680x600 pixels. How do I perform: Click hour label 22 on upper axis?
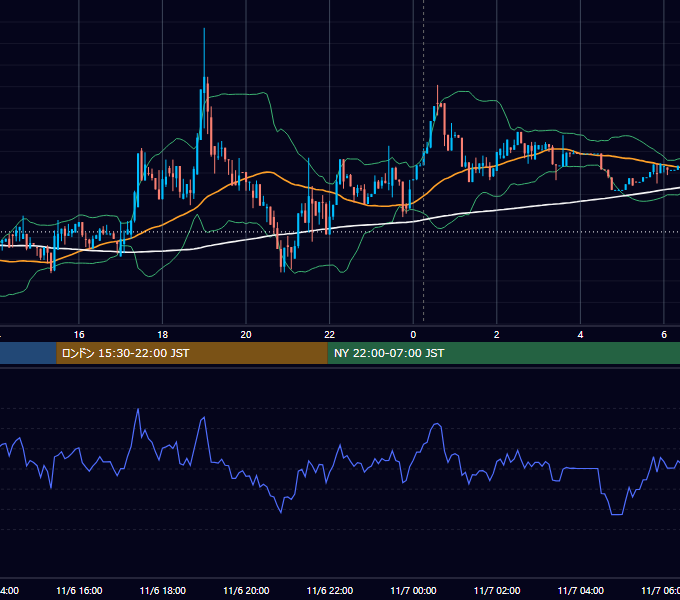(x=330, y=335)
